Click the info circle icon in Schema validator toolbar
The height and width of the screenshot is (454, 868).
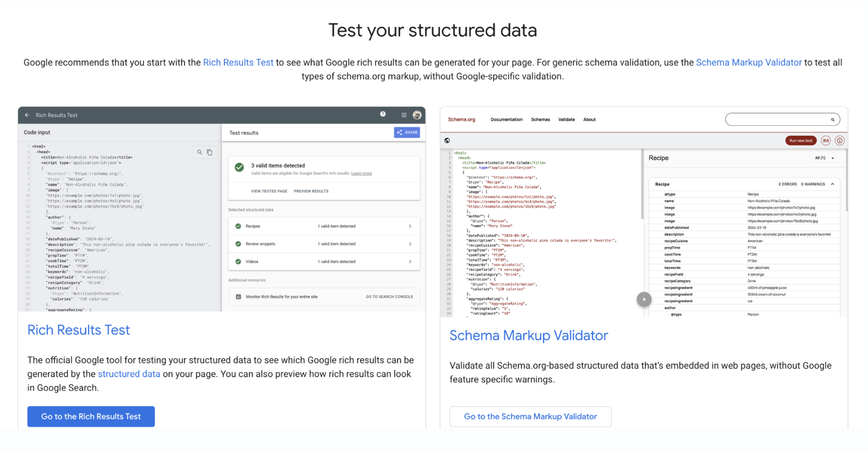tap(840, 141)
